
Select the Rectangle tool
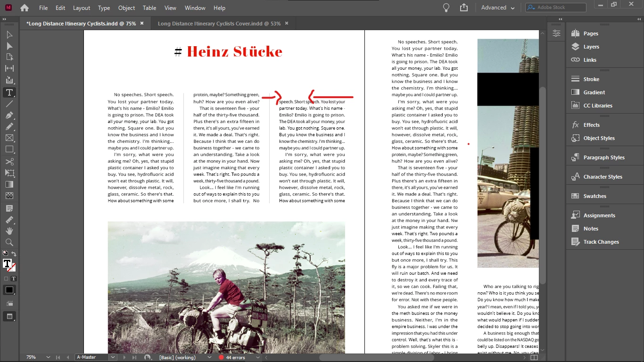tap(9, 149)
